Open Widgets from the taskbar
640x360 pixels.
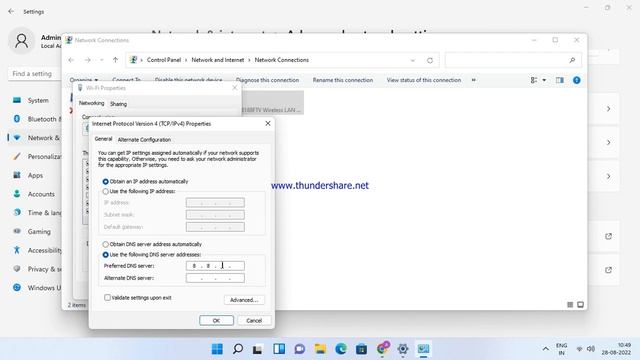(279, 349)
